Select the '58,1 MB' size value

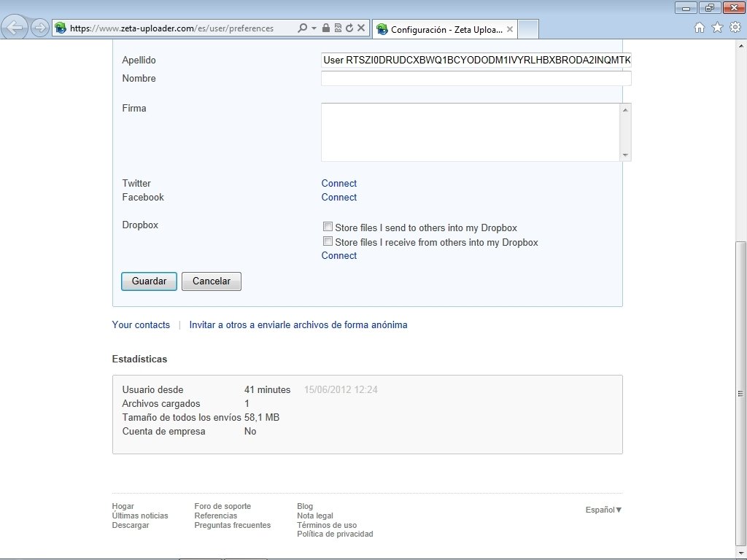tap(262, 418)
